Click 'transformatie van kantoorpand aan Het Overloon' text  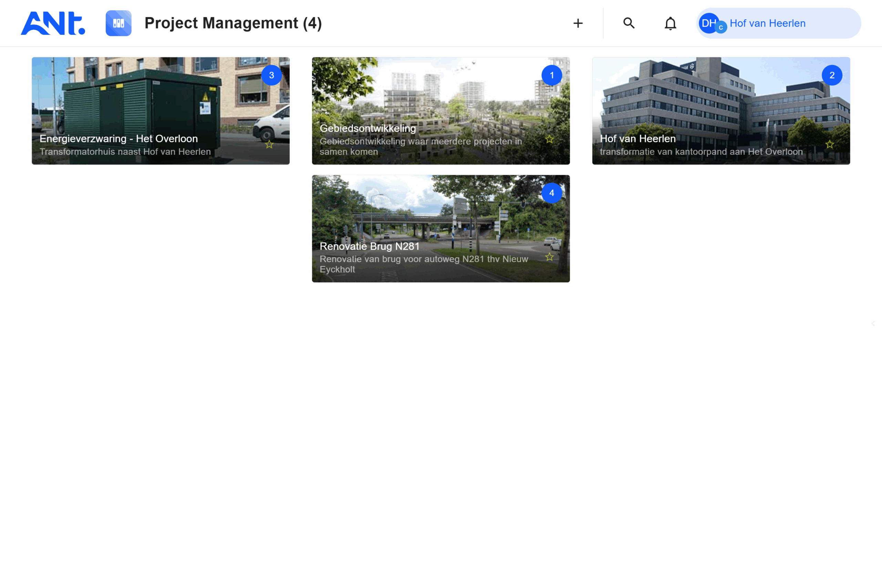click(x=701, y=152)
